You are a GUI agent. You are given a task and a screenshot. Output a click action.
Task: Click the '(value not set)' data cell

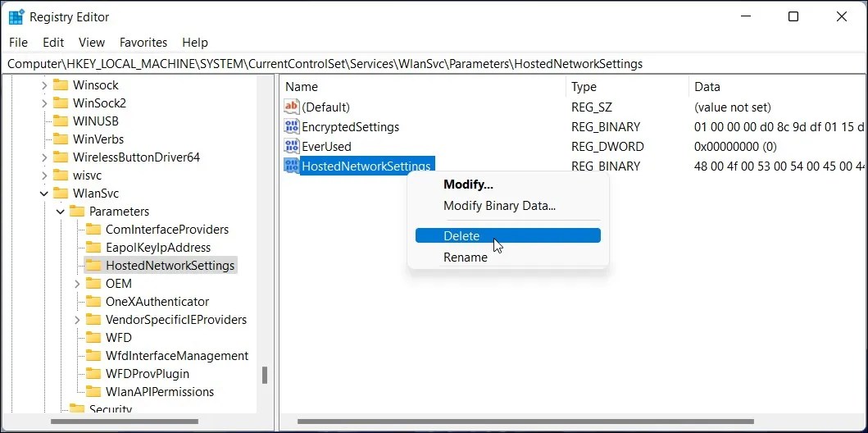pos(733,107)
